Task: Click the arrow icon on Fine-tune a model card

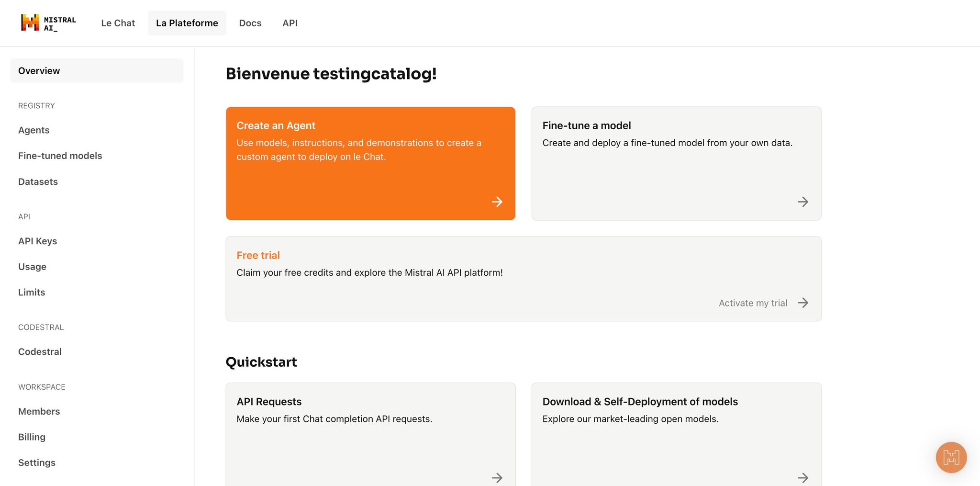Action: pyautogui.click(x=803, y=202)
